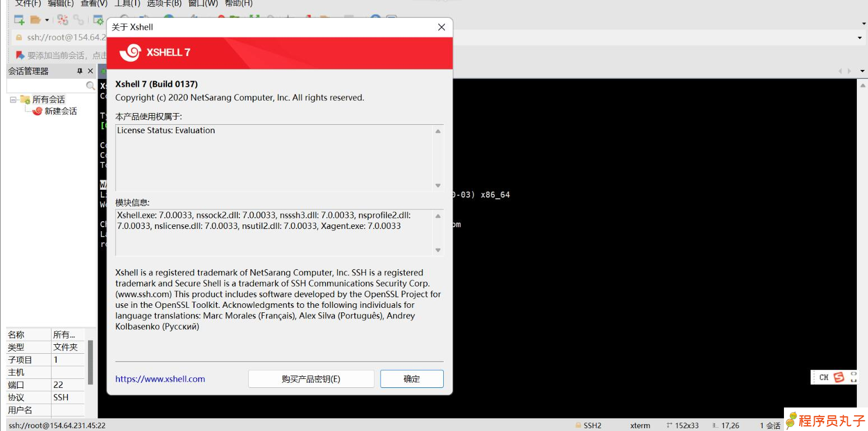The width and height of the screenshot is (868, 431).
Task: Click the module info scroll-up arrow
Action: [x=438, y=216]
